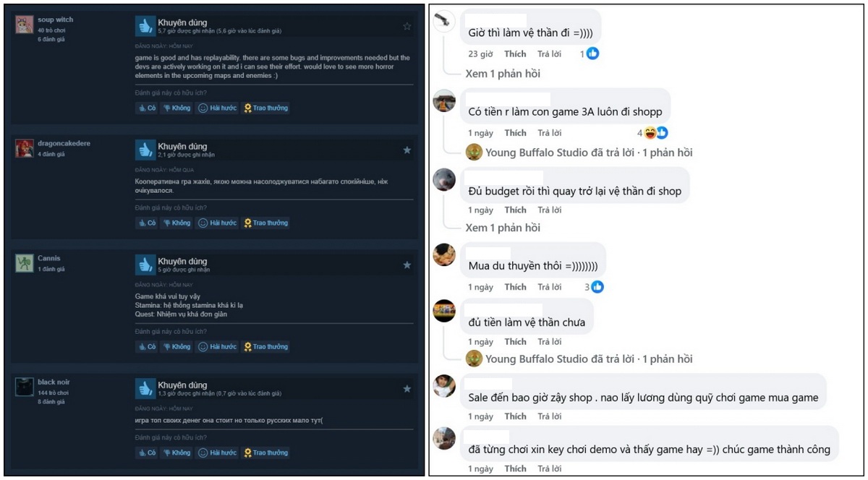Image resolution: width=868 pixels, height=480 pixels.
Task: Click Thích on the xin key chơi demo comment
Action: pos(515,468)
